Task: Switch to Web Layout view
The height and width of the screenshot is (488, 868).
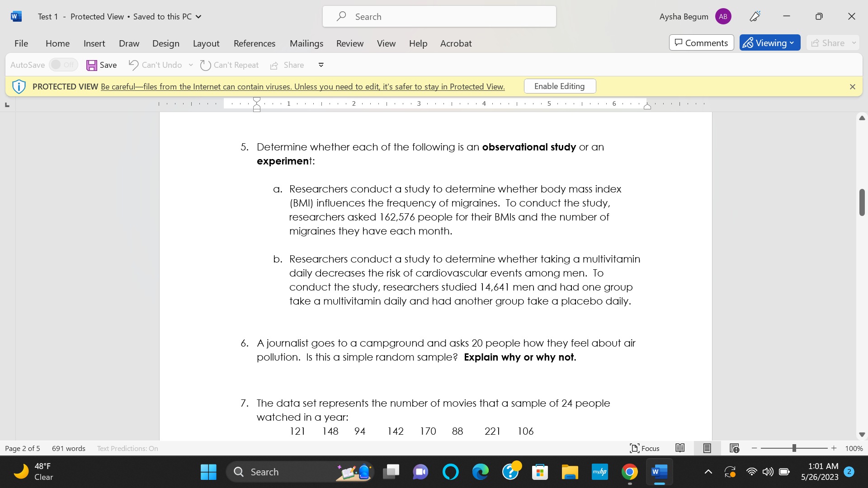Action: (734, 448)
